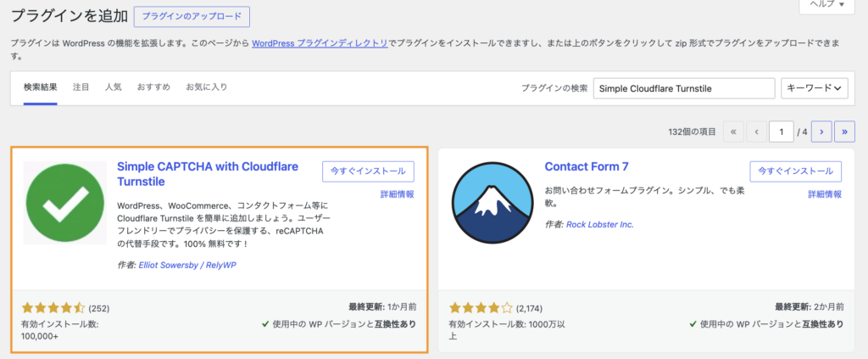Click the 132個の項目 item count text
Screen dimensions: 868x359
(x=692, y=132)
